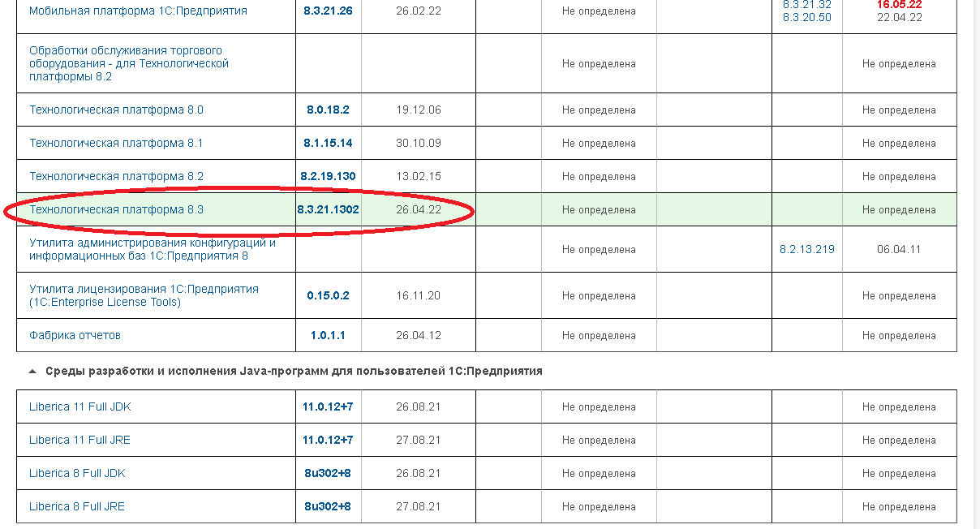Click date 26.08.21 in Liberica 11 JDK row
980x529 pixels.
pos(419,406)
